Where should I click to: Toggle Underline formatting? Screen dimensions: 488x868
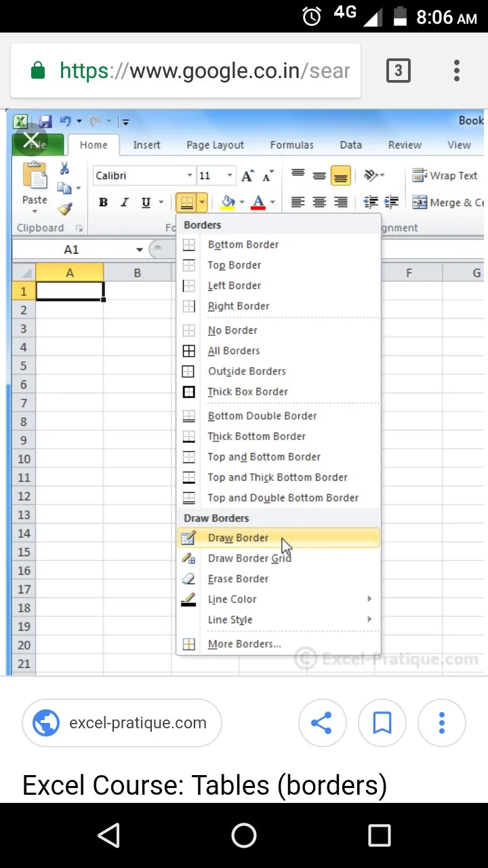[x=146, y=202]
